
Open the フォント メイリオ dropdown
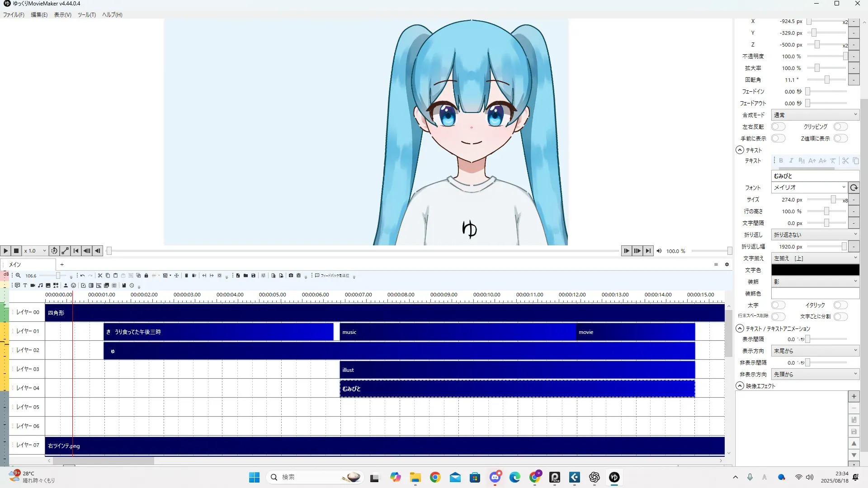(x=809, y=188)
